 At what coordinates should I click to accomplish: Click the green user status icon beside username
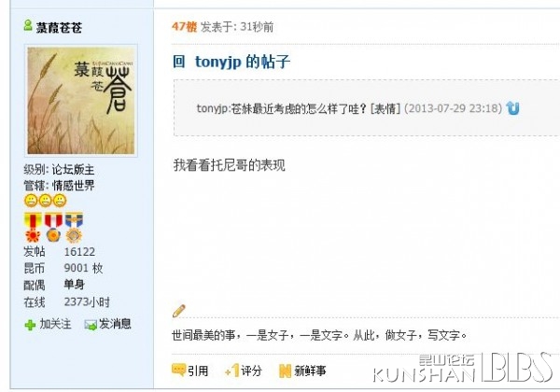point(27,25)
